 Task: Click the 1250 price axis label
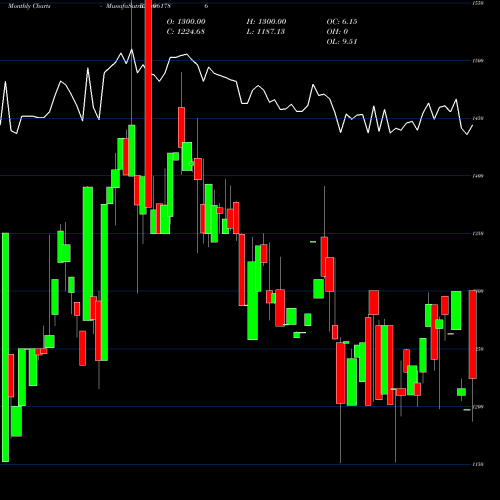(x=479, y=349)
